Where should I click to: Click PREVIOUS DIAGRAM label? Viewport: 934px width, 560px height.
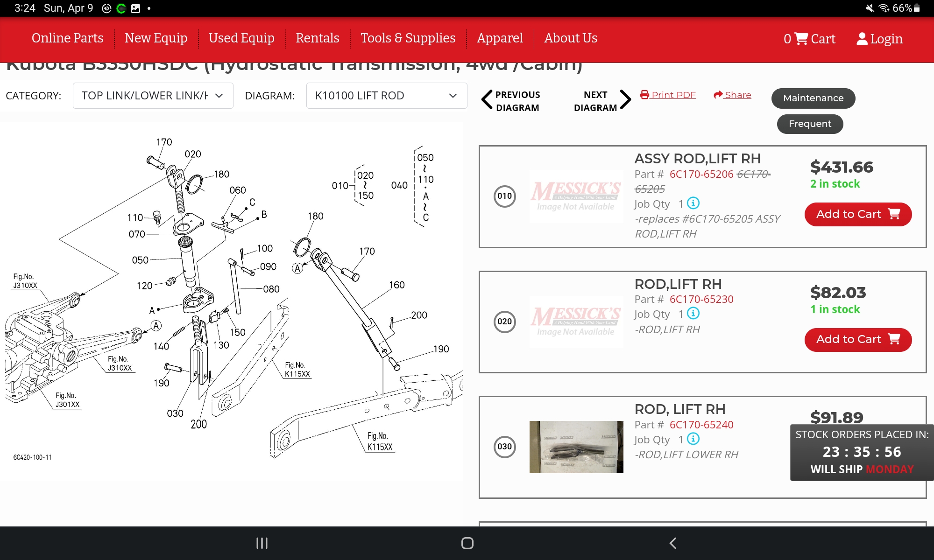pos(517,101)
